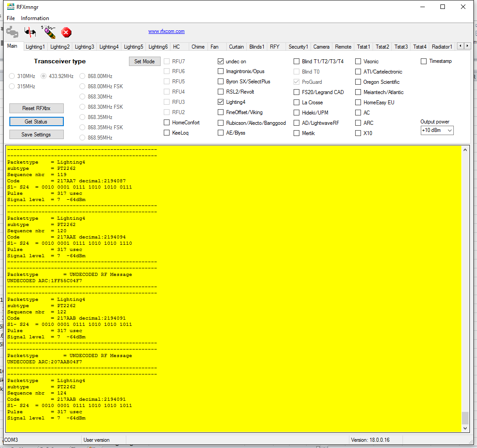
Task: Select the Blinds1 tab
Action: (257, 47)
